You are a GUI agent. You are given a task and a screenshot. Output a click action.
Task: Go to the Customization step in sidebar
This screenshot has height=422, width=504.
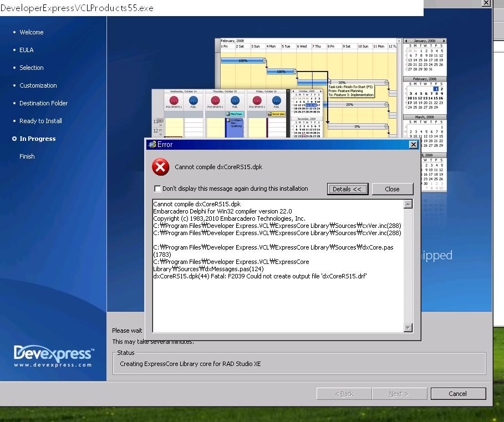click(x=38, y=85)
